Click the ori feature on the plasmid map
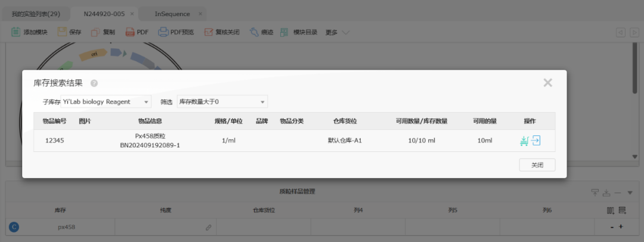This screenshot has height=242, width=644. pyautogui.click(x=94, y=55)
